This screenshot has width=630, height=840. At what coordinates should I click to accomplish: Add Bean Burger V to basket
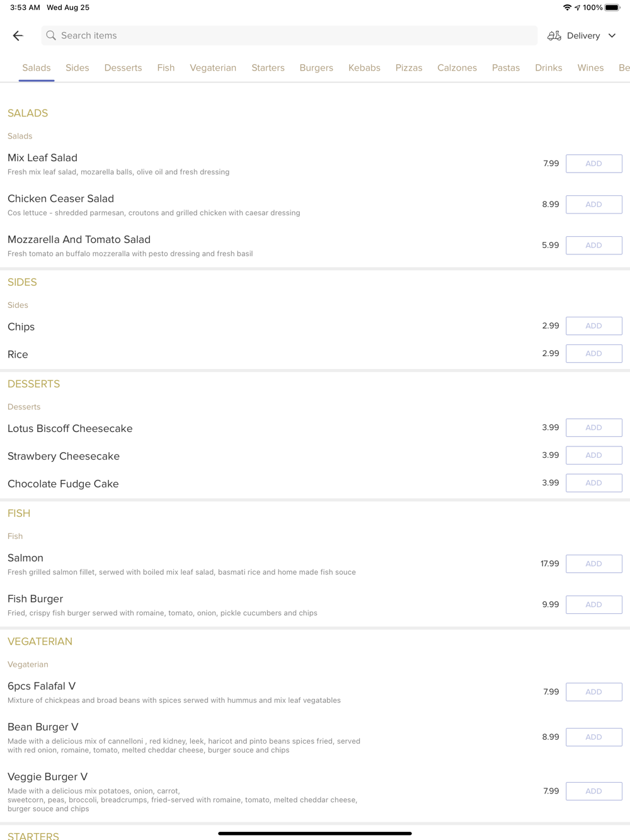coord(593,737)
